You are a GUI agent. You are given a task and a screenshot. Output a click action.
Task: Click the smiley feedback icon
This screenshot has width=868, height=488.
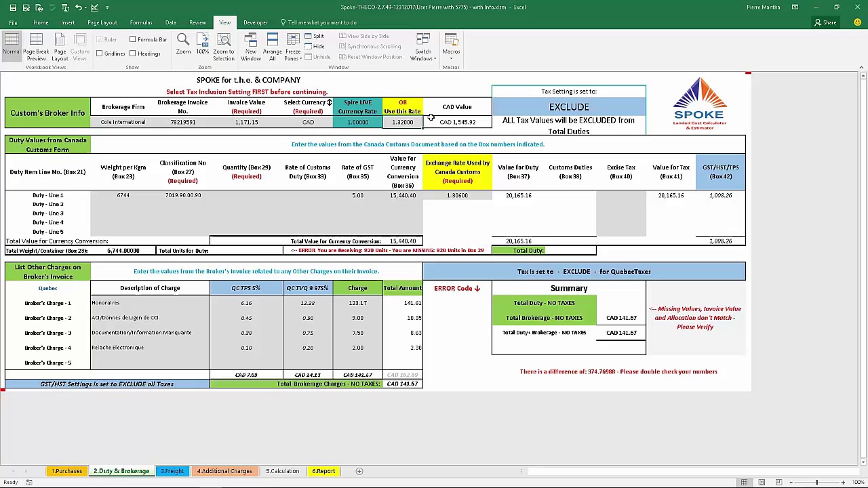(x=857, y=22)
